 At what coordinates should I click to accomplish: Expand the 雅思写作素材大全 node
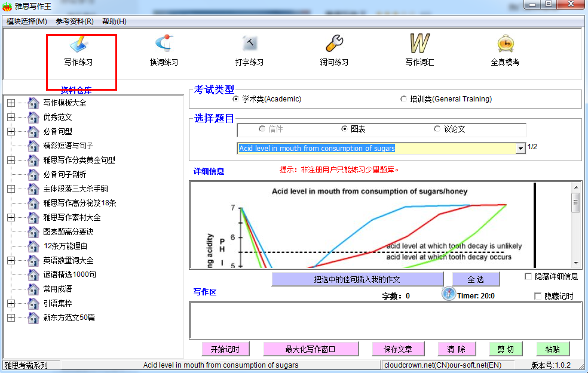pos(11,217)
